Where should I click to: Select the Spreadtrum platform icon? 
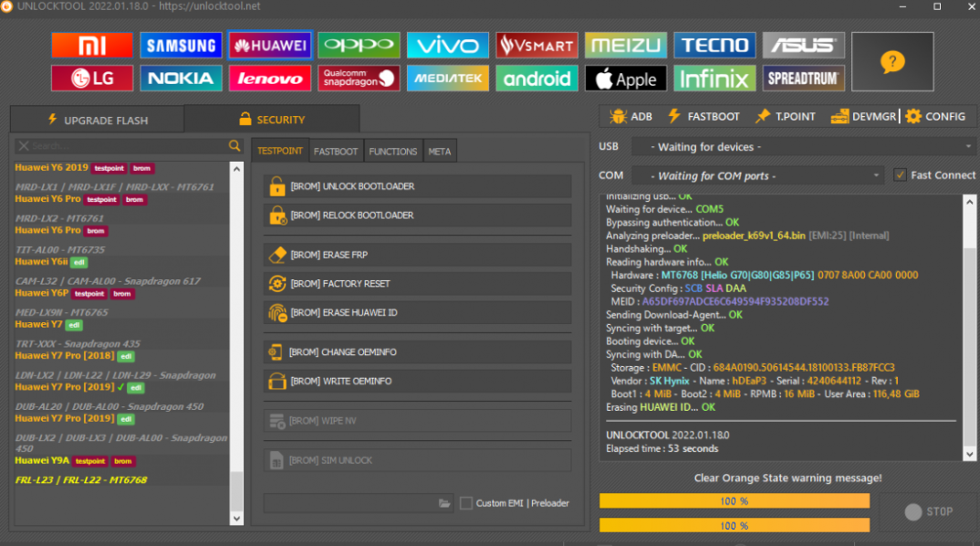pos(804,79)
